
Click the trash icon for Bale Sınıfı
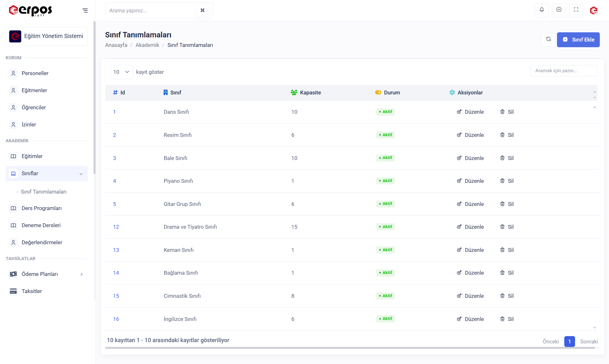(502, 158)
